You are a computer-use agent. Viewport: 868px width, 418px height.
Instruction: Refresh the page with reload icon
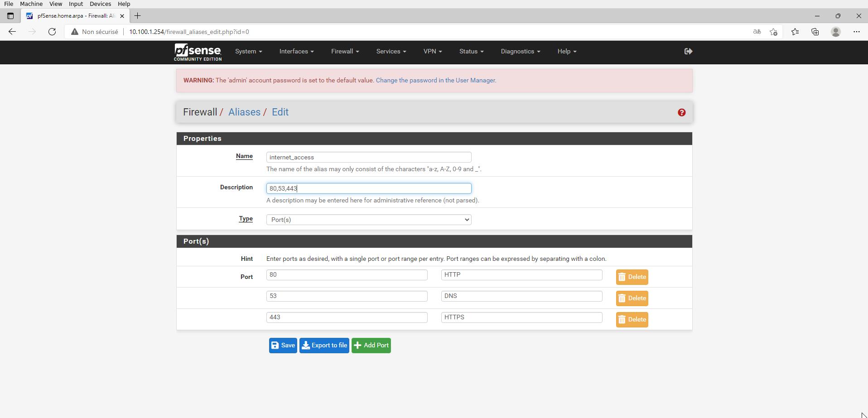point(52,32)
